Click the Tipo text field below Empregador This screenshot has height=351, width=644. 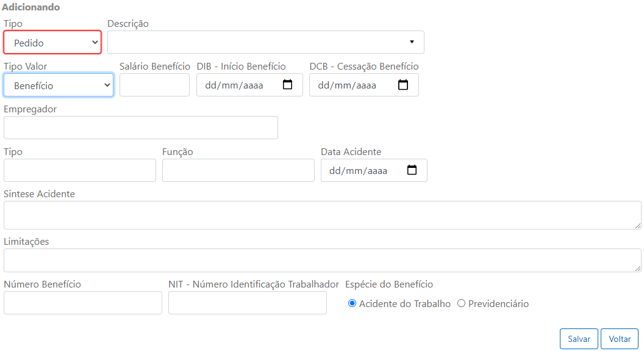point(80,170)
